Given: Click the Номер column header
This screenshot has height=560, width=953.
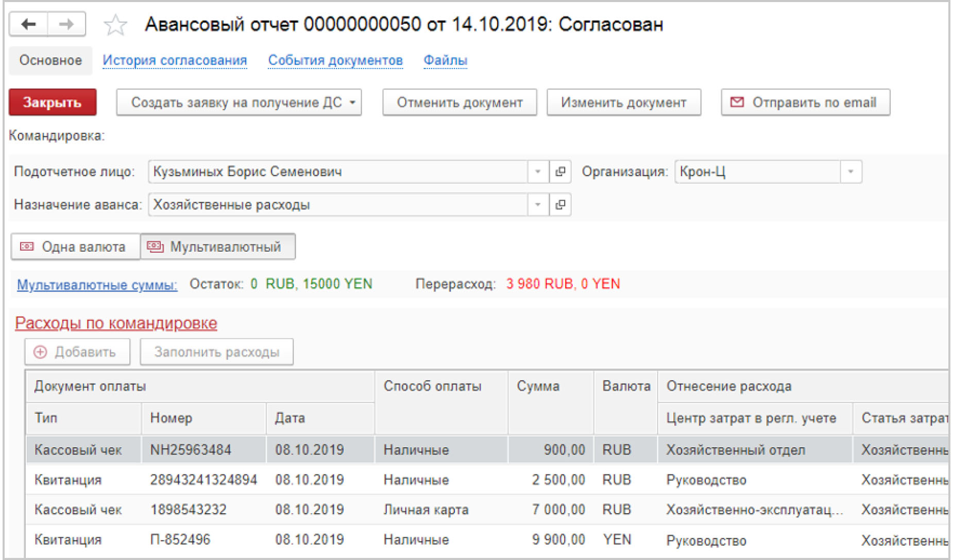Looking at the screenshot, I should tap(203, 418).
